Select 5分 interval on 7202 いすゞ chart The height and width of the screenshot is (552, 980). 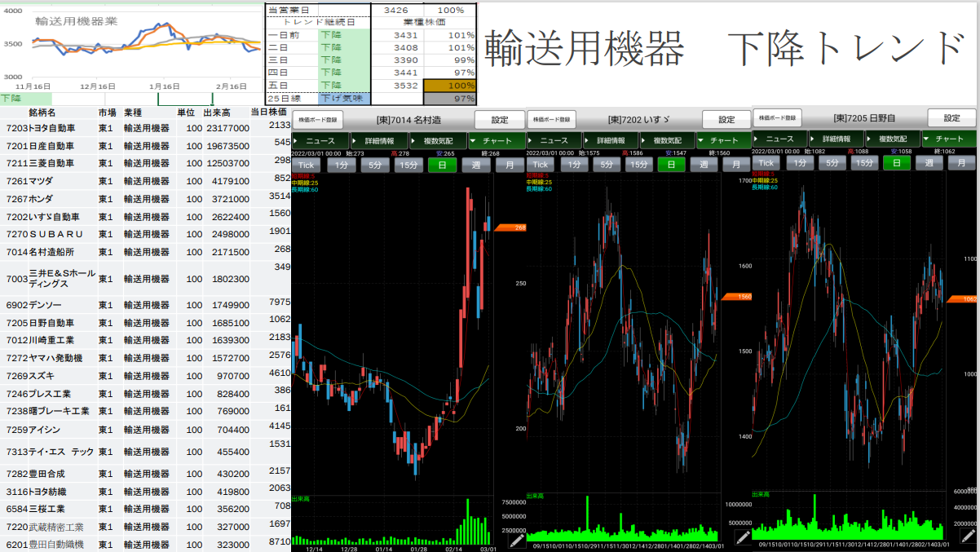tap(606, 164)
